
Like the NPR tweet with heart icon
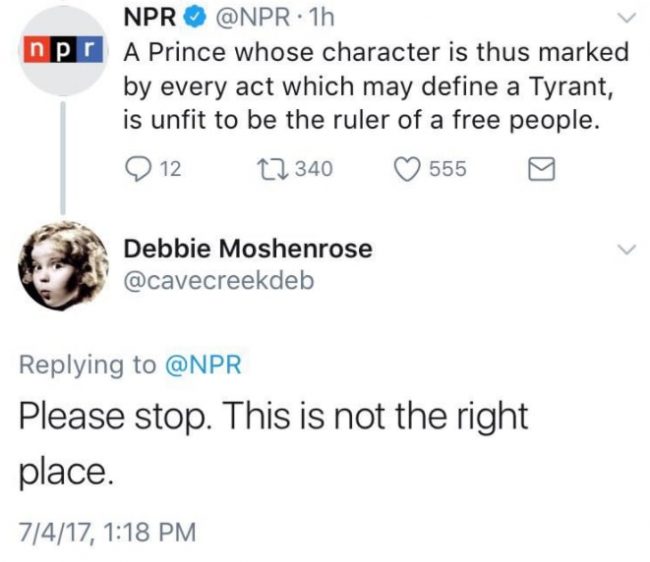pyautogui.click(x=406, y=169)
